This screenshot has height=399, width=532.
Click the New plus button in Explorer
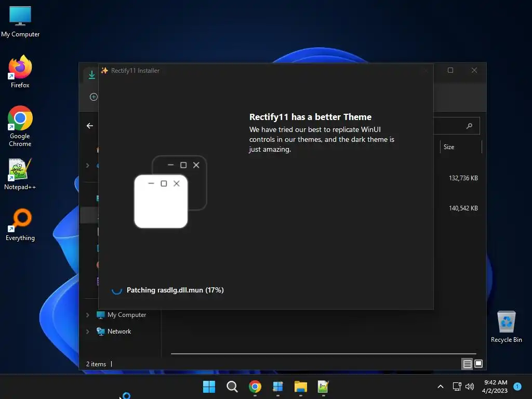point(94,97)
